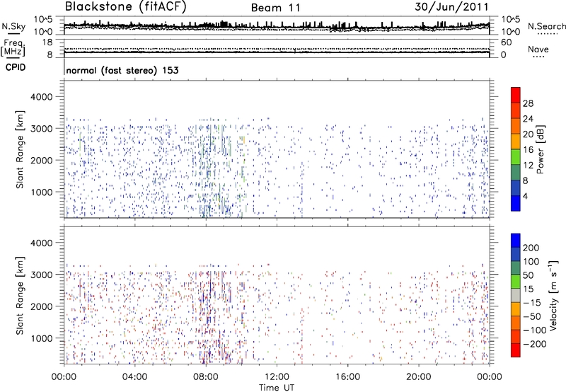This screenshot has height=392, width=566.
Task: Click the 100 label on velocity color bar
Action: [x=531, y=262]
